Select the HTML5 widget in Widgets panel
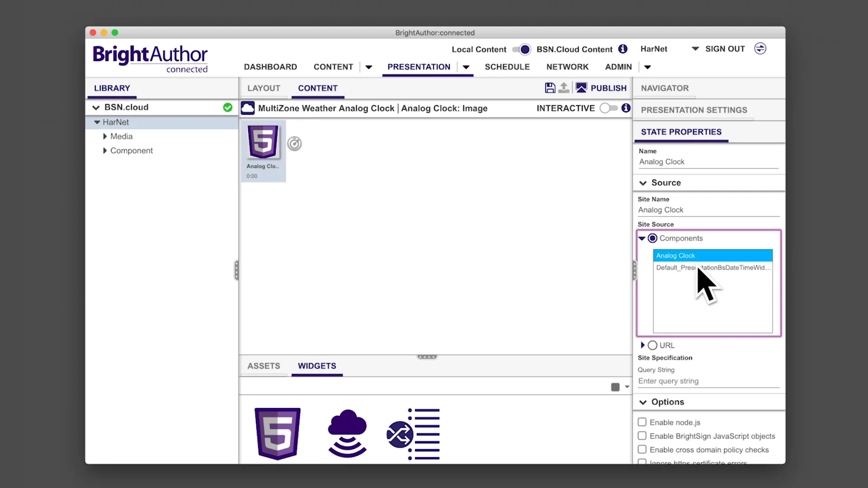Screen dimensions: 868x488 pyautogui.click(x=278, y=434)
